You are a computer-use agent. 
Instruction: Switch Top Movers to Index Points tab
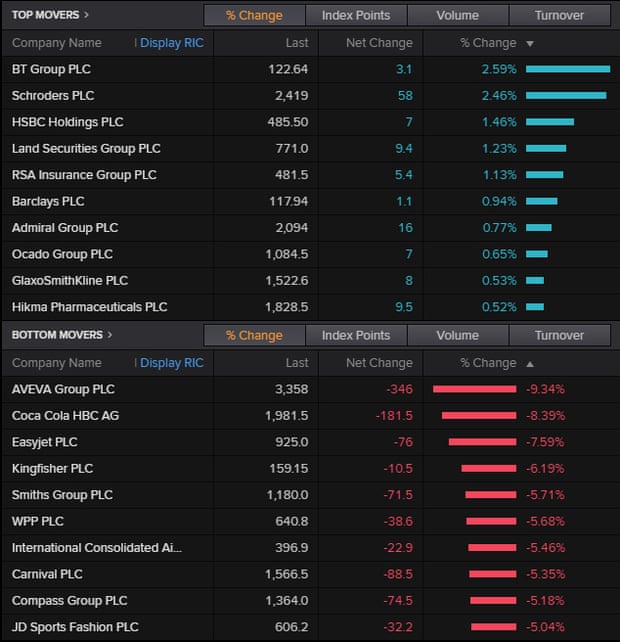tap(356, 16)
